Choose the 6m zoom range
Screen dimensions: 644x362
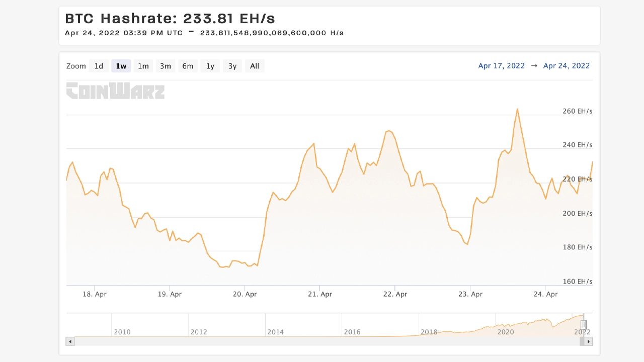pyautogui.click(x=188, y=66)
